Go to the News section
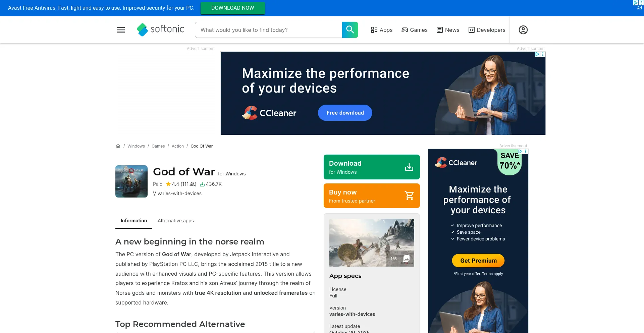 [x=448, y=30]
